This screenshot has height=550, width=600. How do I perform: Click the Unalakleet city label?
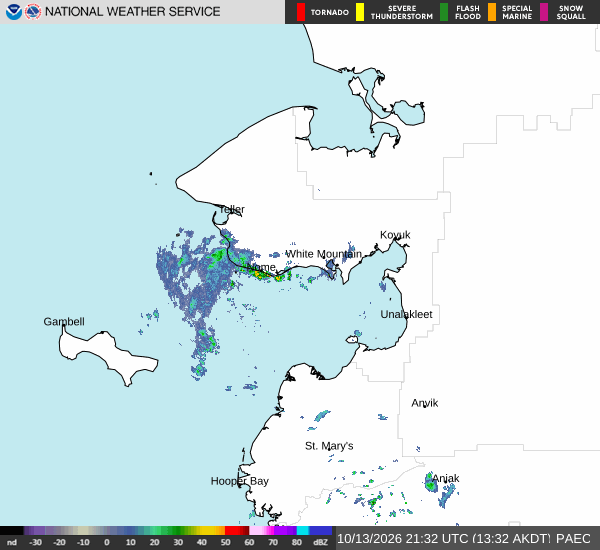pos(406,314)
